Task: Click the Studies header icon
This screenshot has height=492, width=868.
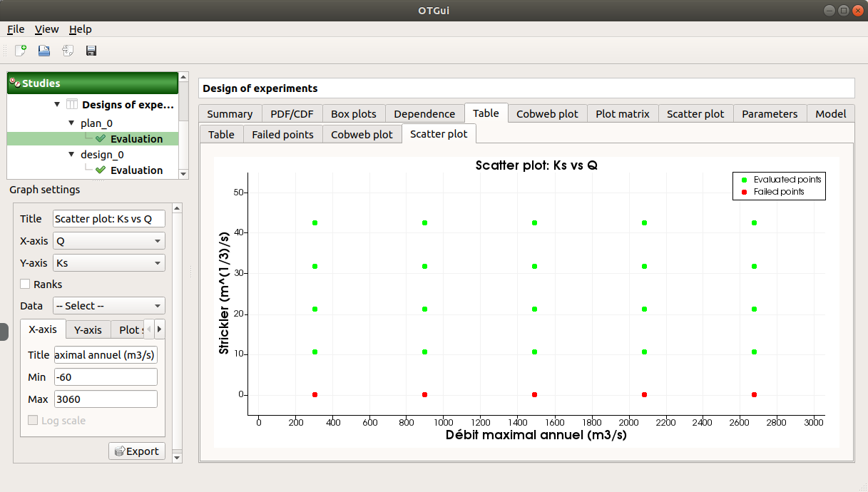Action: [15, 83]
